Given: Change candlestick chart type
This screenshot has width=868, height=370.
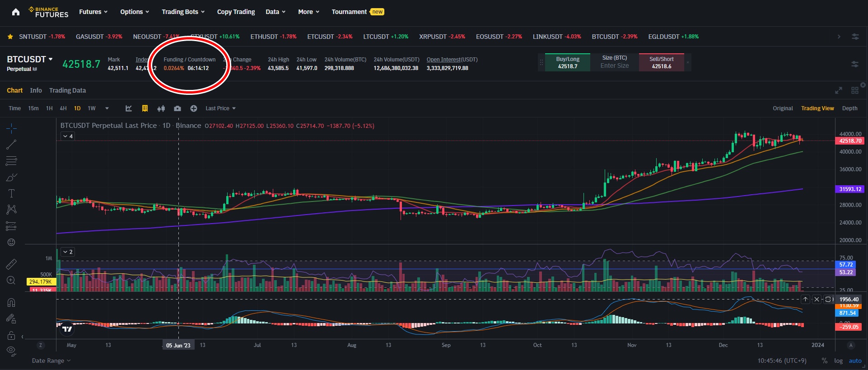Looking at the screenshot, I should tap(161, 108).
